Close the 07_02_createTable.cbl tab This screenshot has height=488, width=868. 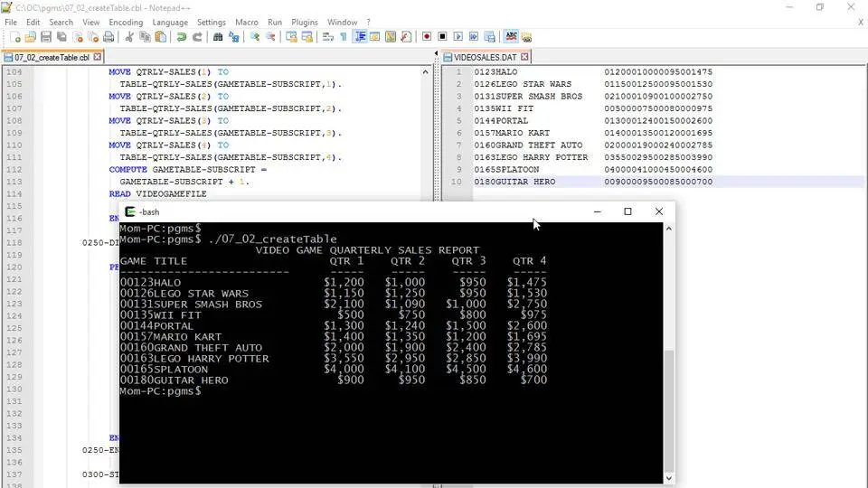pos(98,57)
